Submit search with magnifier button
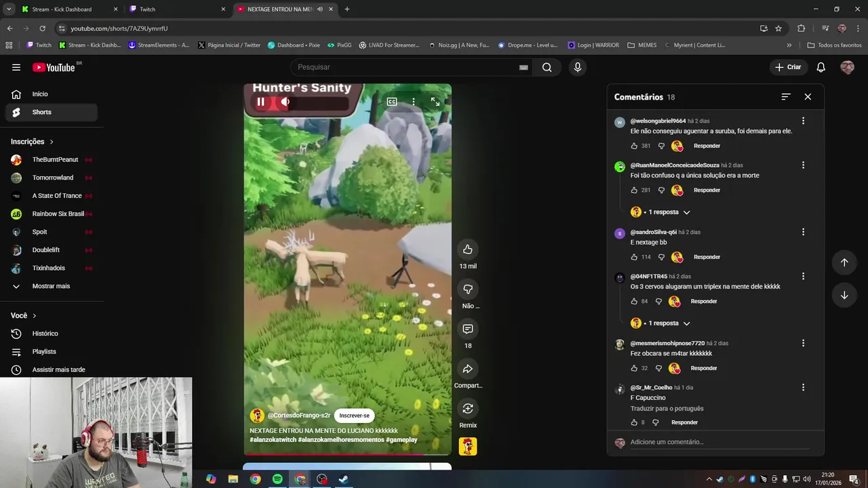Image resolution: width=868 pixels, height=488 pixels. pos(547,67)
